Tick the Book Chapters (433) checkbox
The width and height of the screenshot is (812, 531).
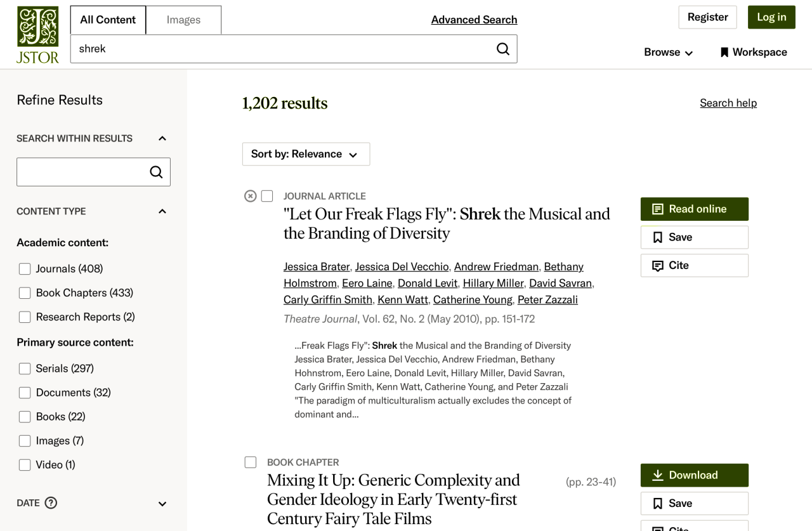pyautogui.click(x=25, y=293)
